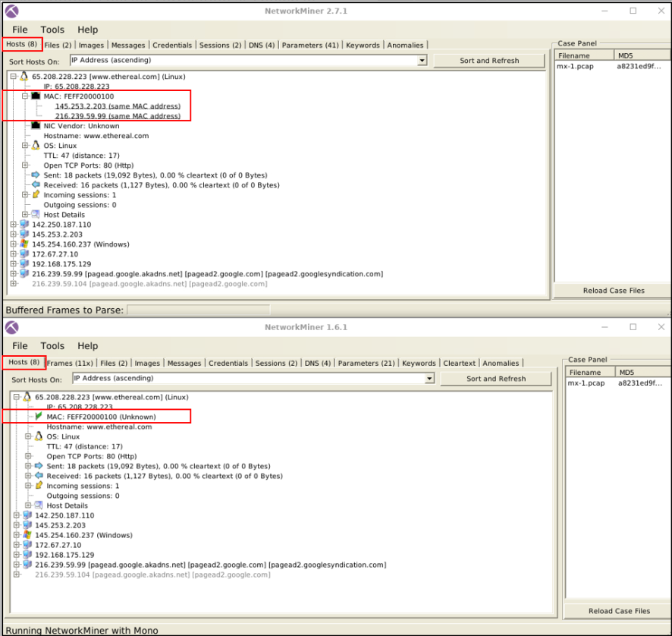Open Sort Hosts On dropdown in NetworkMiner 1.6.1
Screen dimensions: 672x636
click(429, 378)
